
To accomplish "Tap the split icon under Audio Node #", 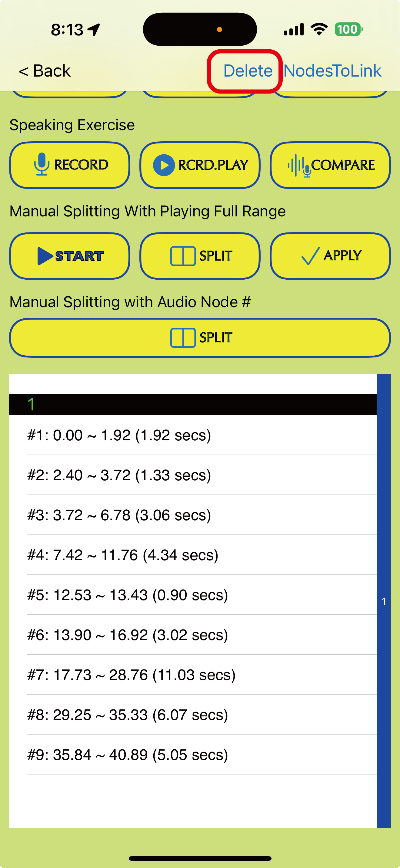I will 183,338.
